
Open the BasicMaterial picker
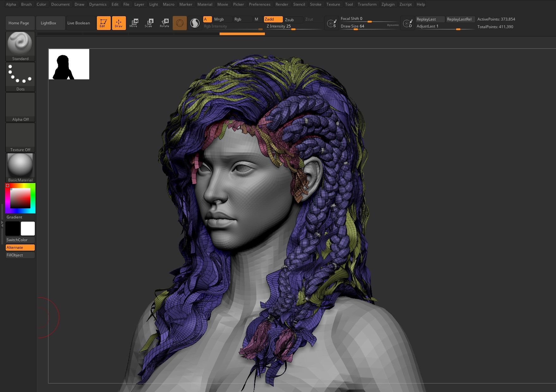point(20,168)
